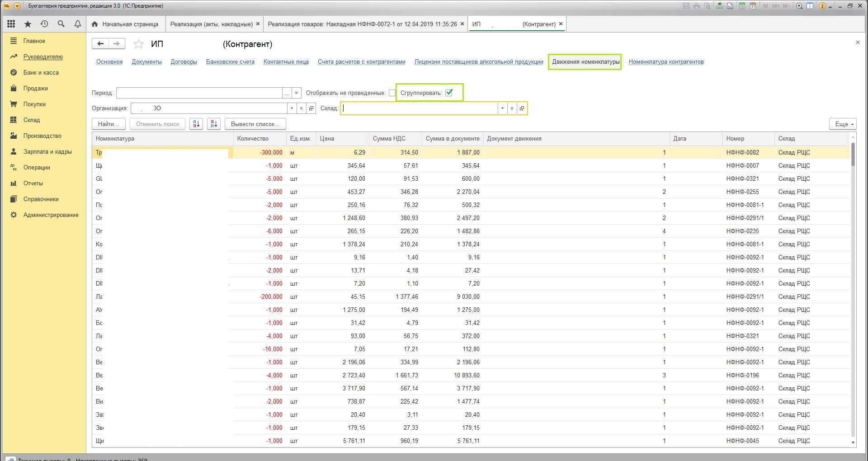Close the Накладная НФНФ-0072-1 tab

point(462,24)
